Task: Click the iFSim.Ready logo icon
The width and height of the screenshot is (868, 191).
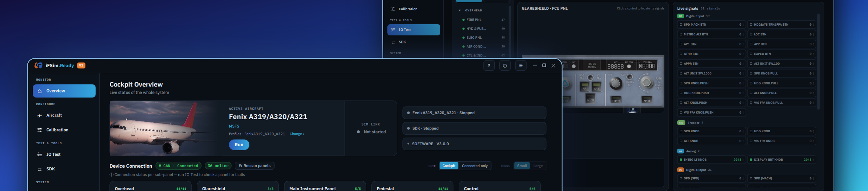Action: point(39,65)
